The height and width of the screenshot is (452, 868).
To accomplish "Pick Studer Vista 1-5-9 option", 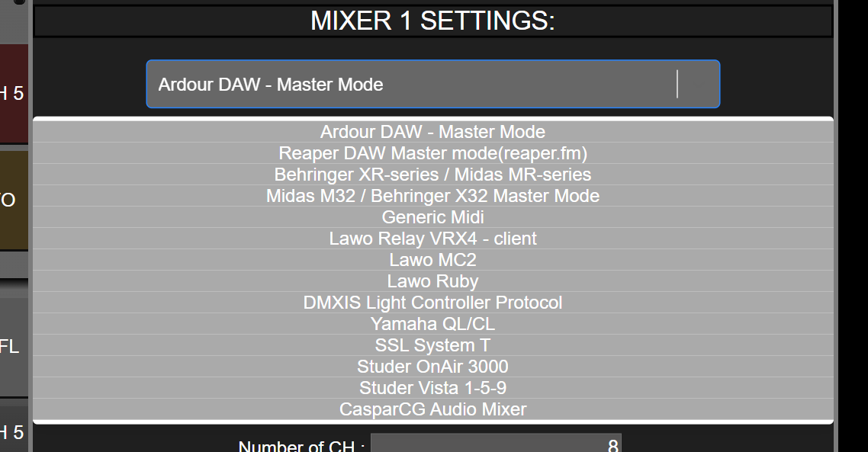I will (x=432, y=387).
